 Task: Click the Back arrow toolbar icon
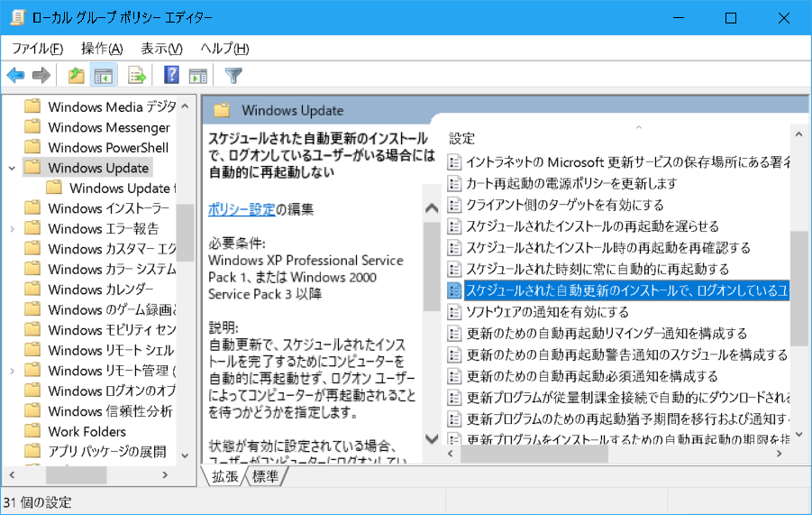pyautogui.click(x=15, y=76)
